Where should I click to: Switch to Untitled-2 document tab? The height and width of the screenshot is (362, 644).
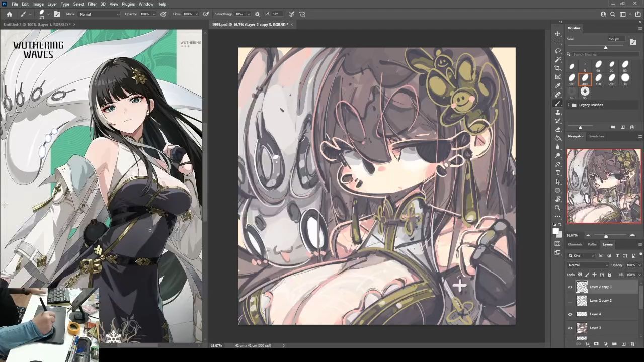[37, 24]
